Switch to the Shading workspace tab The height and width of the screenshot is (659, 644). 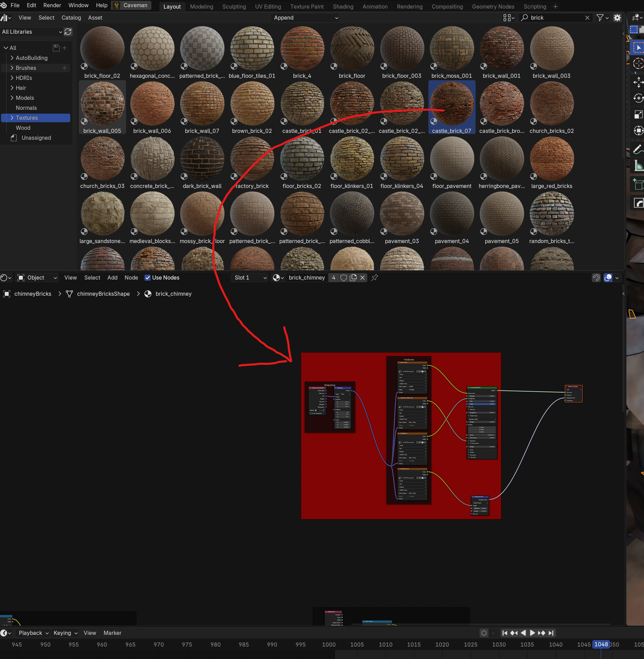click(x=343, y=7)
